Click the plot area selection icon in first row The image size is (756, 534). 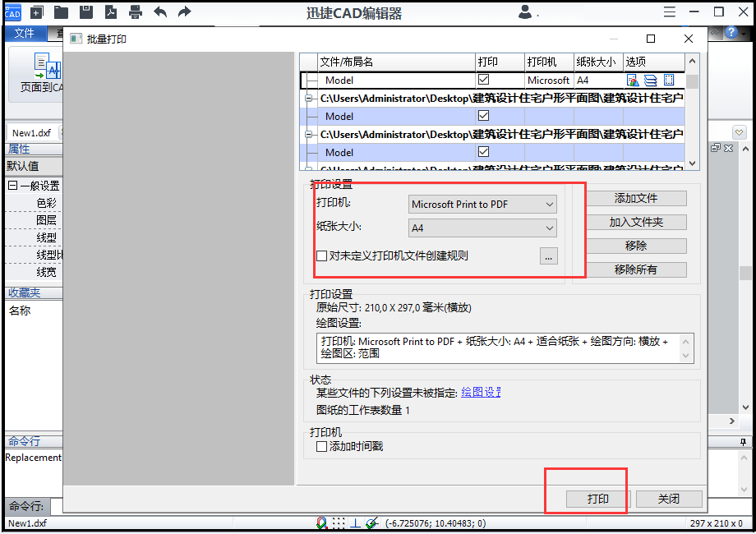point(669,80)
